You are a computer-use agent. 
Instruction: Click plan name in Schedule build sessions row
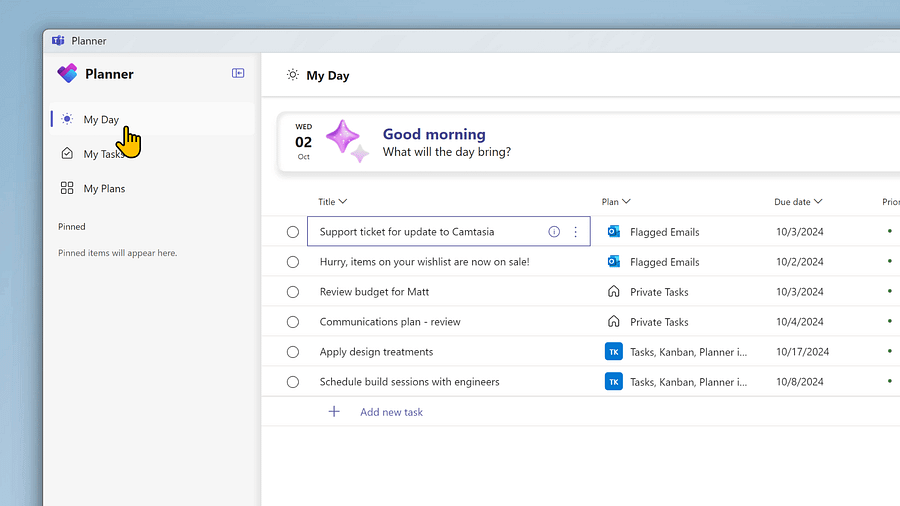click(689, 382)
